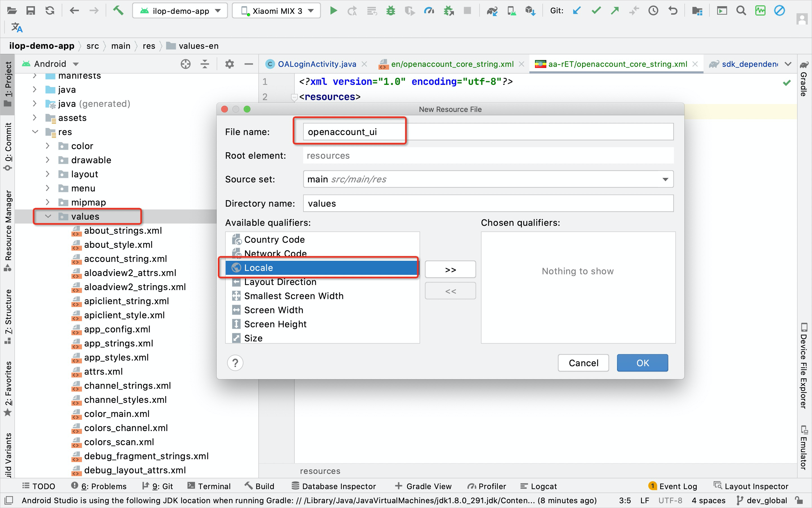Open Gradle side panel
Screen dimensions: 812x508
point(804,79)
